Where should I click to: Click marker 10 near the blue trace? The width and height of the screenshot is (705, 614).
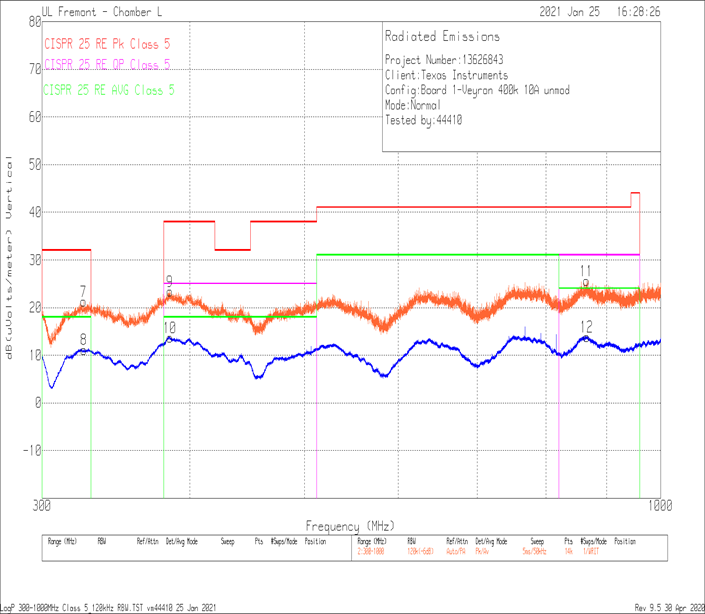[170, 328]
